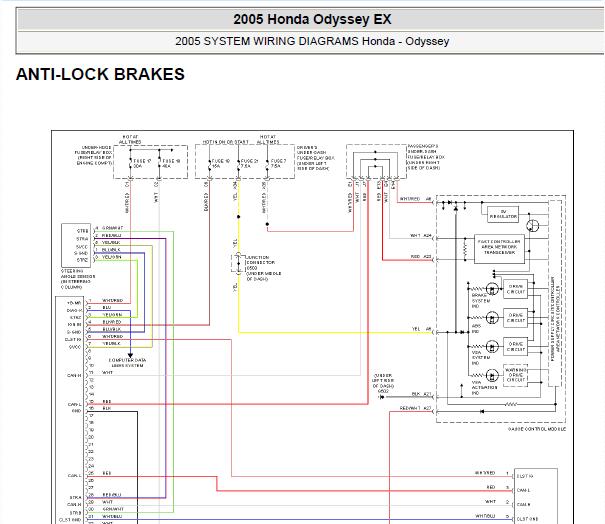Click the "GAUGE CONTROL MODULE" caption

pos(537,429)
